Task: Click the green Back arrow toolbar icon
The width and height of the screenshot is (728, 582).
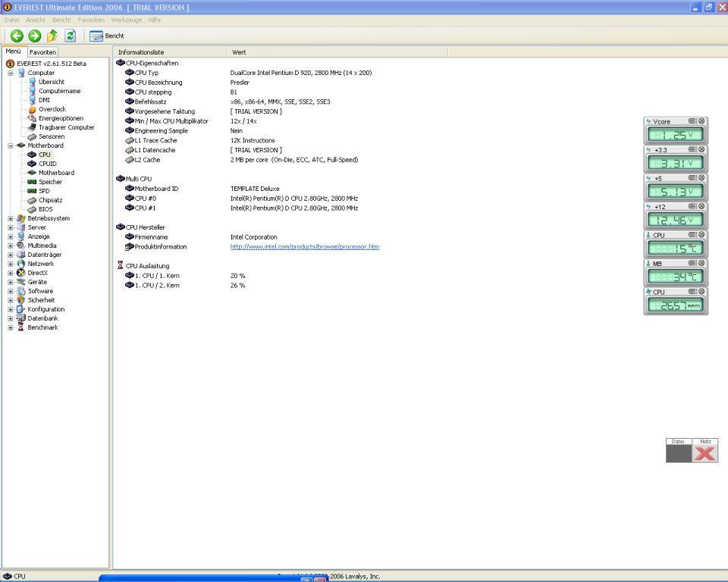Action: click(17, 36)
